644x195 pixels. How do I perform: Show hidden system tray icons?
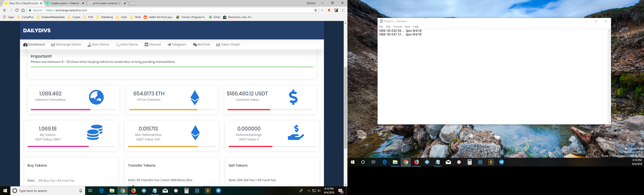coord(309,191)
